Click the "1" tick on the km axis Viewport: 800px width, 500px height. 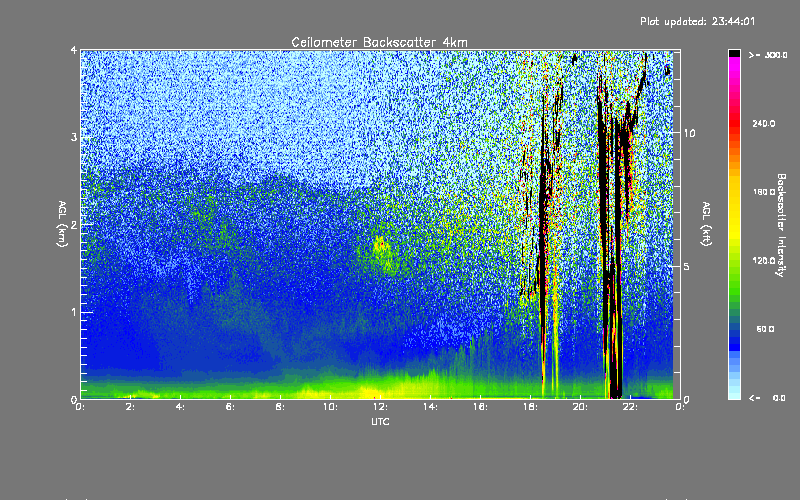(x=74, y=312)
